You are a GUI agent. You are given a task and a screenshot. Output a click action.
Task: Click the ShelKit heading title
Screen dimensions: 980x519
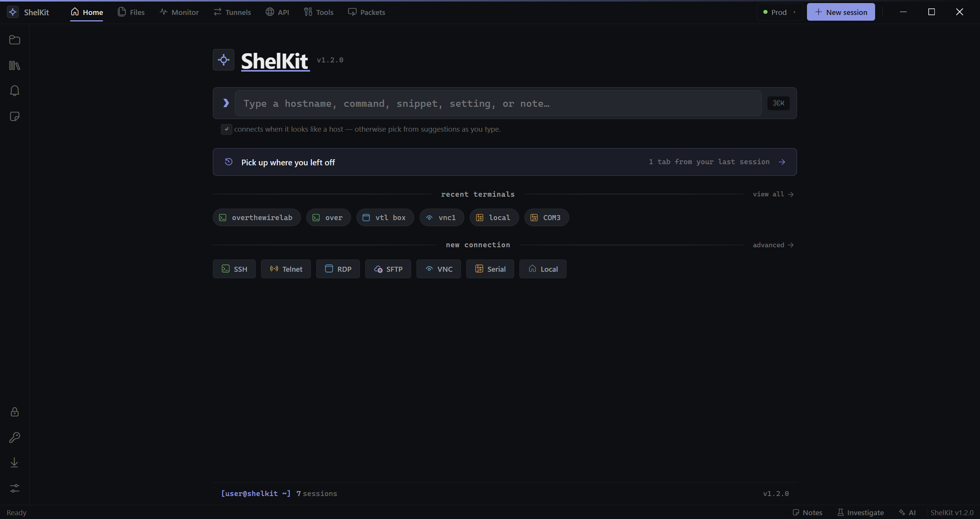(275, 61)
